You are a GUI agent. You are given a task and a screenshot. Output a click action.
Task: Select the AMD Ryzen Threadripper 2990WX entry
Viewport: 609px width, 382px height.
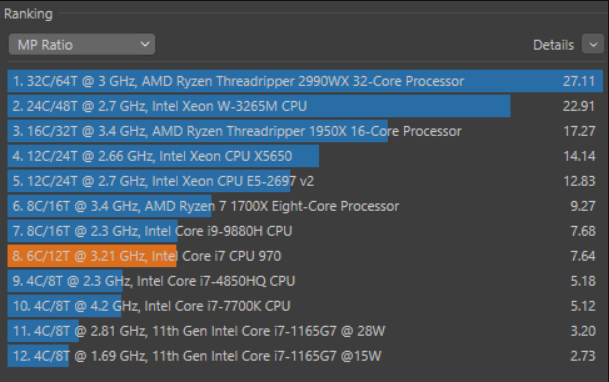(305, 81)
